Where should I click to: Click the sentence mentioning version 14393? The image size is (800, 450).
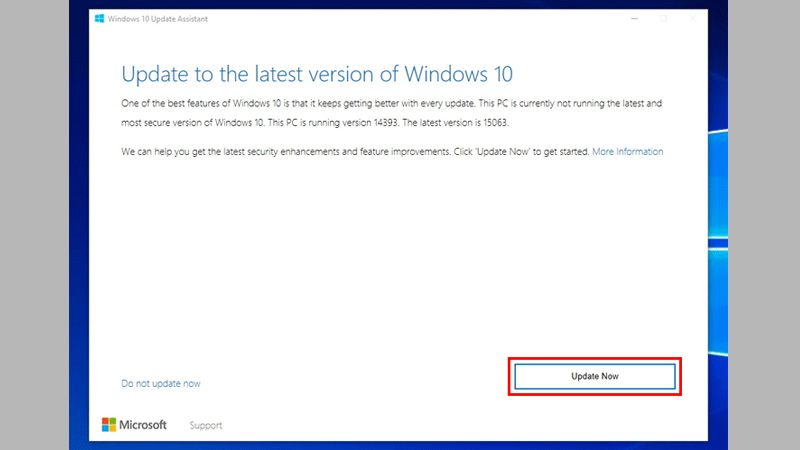point(335,123)
